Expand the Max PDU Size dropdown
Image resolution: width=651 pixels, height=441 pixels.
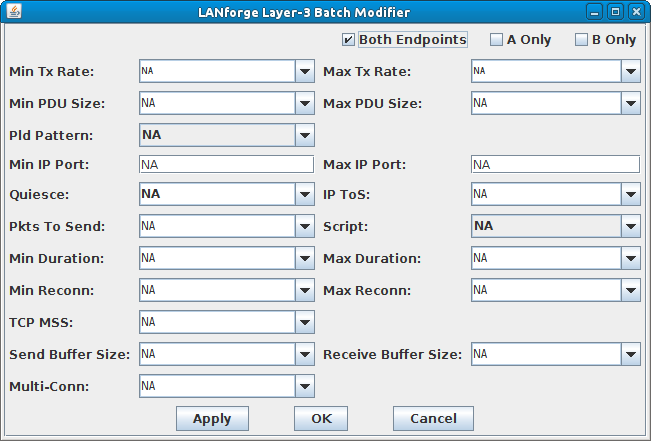[631, 103]
